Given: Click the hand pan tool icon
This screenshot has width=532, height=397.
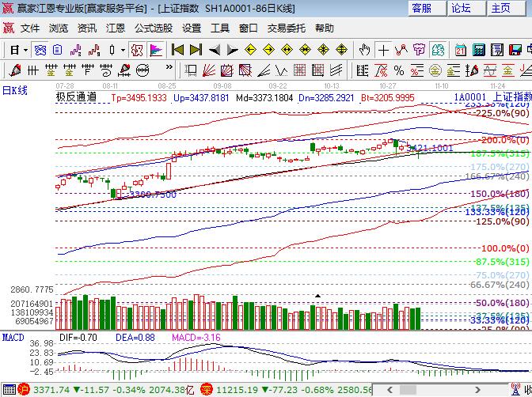Looking at the screenshot, I should pyautogui.click(x=363, y=50).
